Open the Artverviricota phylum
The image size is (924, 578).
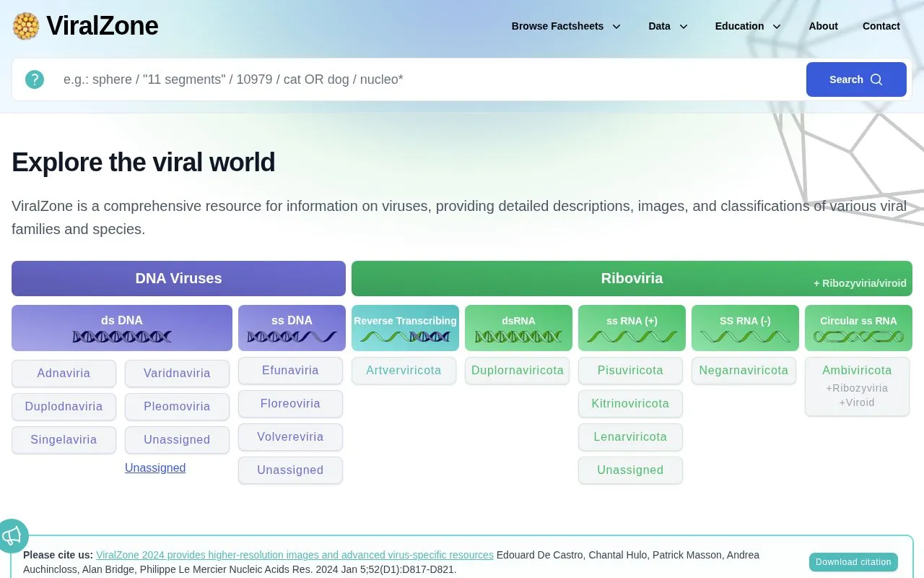click(x=404, y=371)
